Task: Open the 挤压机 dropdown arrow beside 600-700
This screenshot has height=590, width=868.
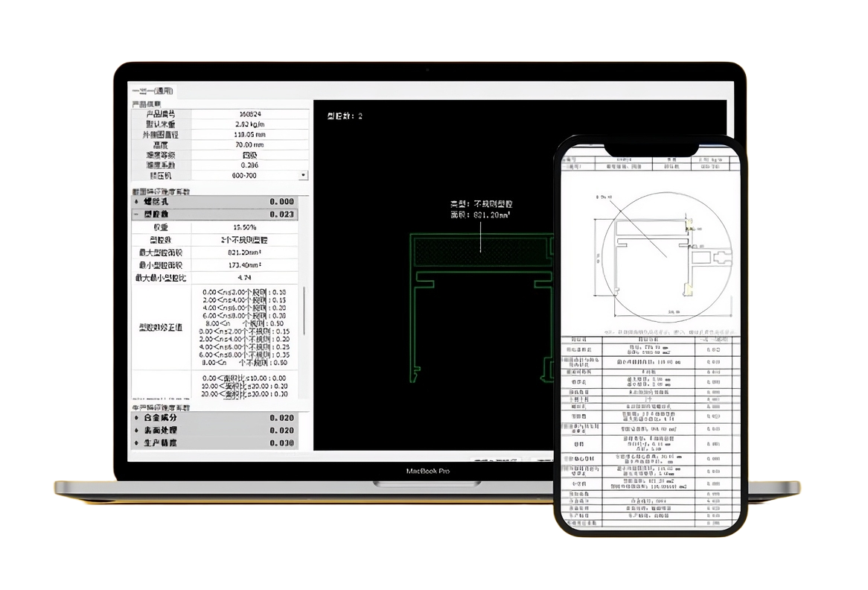Action: tap(303, 175)
